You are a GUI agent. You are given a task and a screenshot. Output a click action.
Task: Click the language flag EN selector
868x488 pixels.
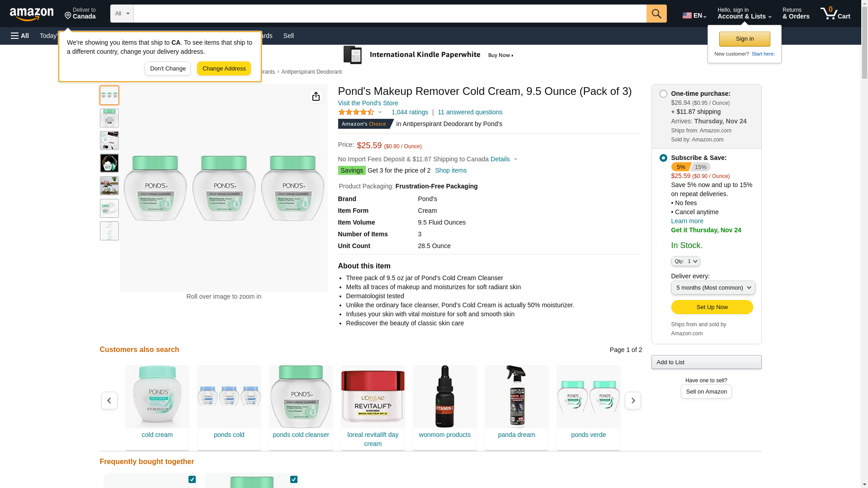694,15
